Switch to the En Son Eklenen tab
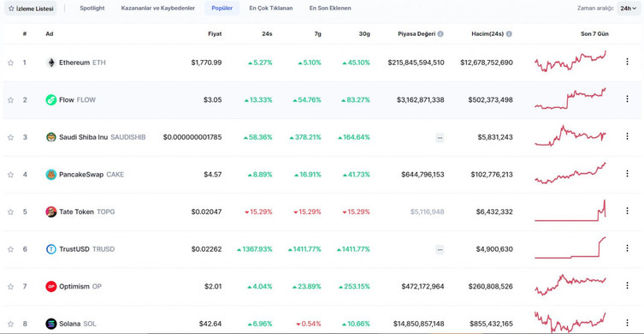 pyautogui.click(x=330, y=9)
